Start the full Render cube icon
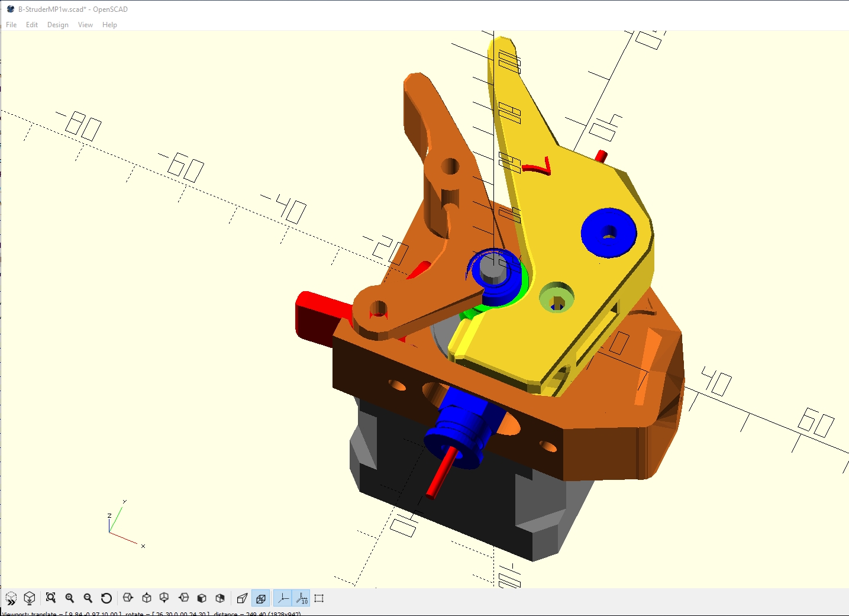 (30, 598)
